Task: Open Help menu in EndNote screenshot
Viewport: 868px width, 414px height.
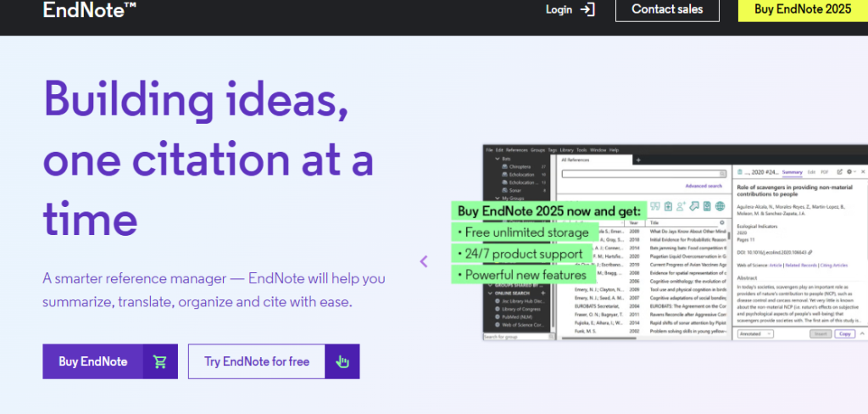Action: [x=614, y=150]
